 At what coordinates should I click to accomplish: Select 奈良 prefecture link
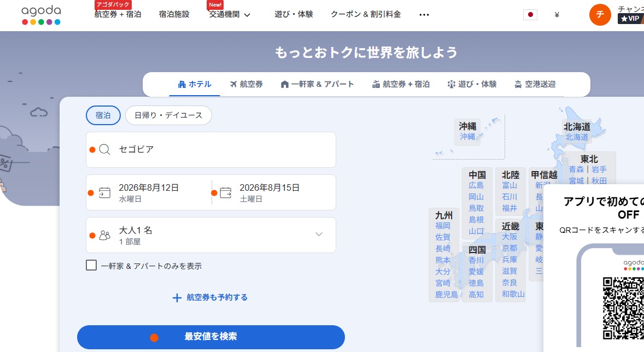(510, 283)
